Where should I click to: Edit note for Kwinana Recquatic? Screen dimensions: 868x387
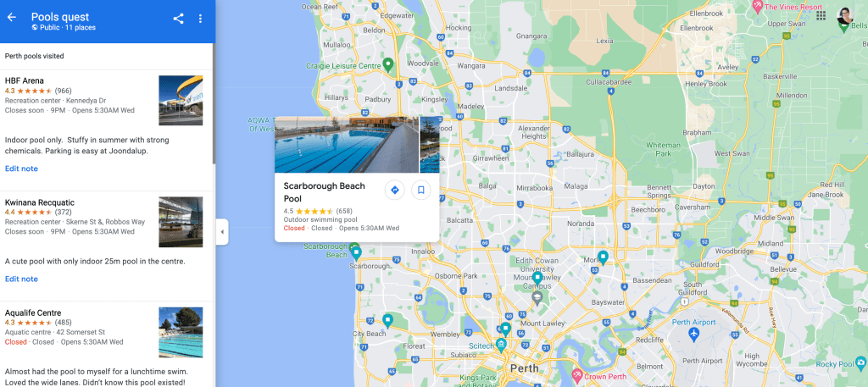pyautogui.click(x=21, y=279)
